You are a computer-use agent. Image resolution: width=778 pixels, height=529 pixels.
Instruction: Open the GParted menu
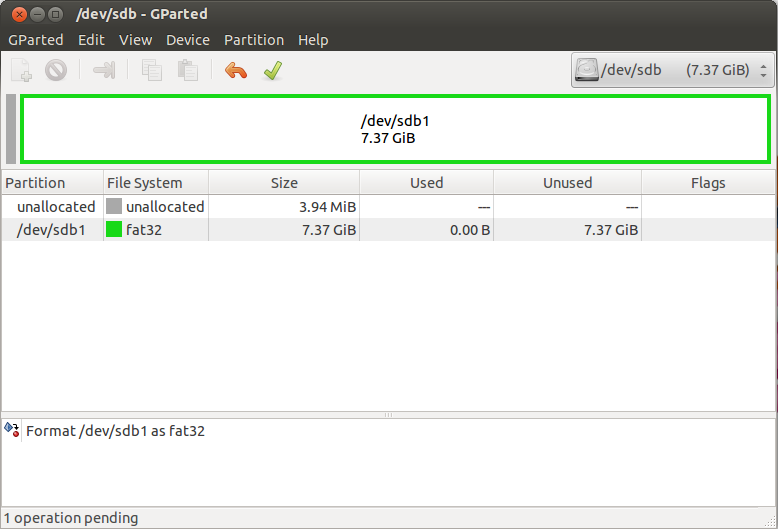[36, 40]
